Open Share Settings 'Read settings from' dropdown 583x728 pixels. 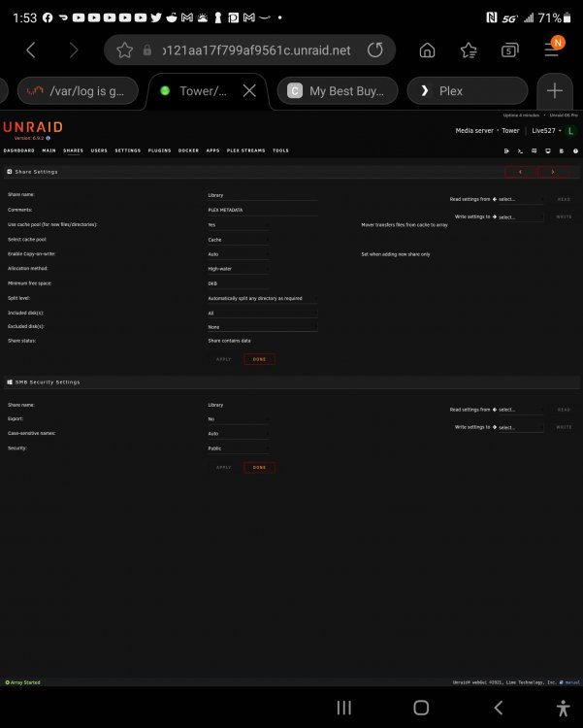click(520, 199)
